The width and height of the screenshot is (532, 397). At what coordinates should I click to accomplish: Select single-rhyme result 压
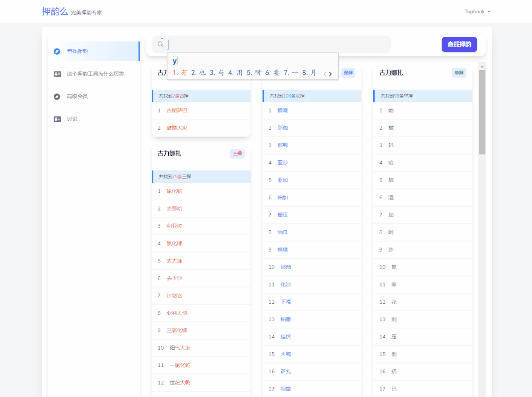tap(394, 337)
